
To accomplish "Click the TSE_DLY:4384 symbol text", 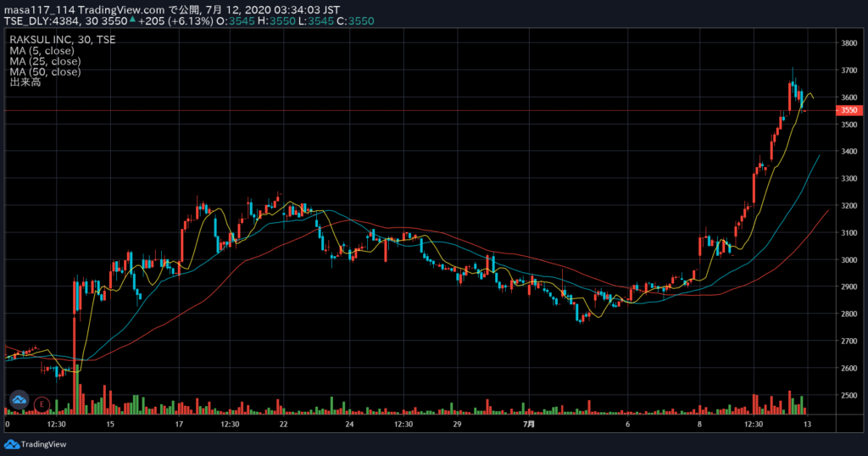I will 42,21.
